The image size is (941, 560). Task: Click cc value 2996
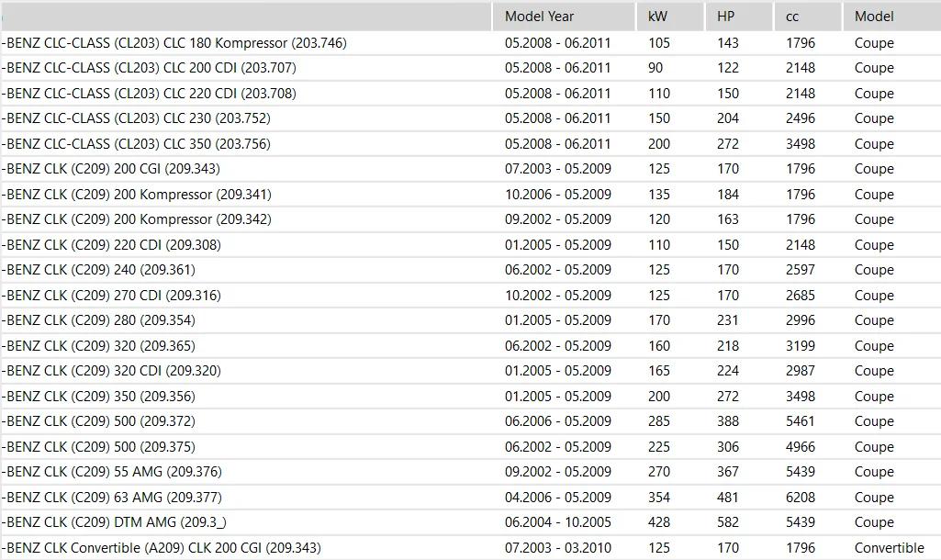pyautogui.click(x=801, y=320)
